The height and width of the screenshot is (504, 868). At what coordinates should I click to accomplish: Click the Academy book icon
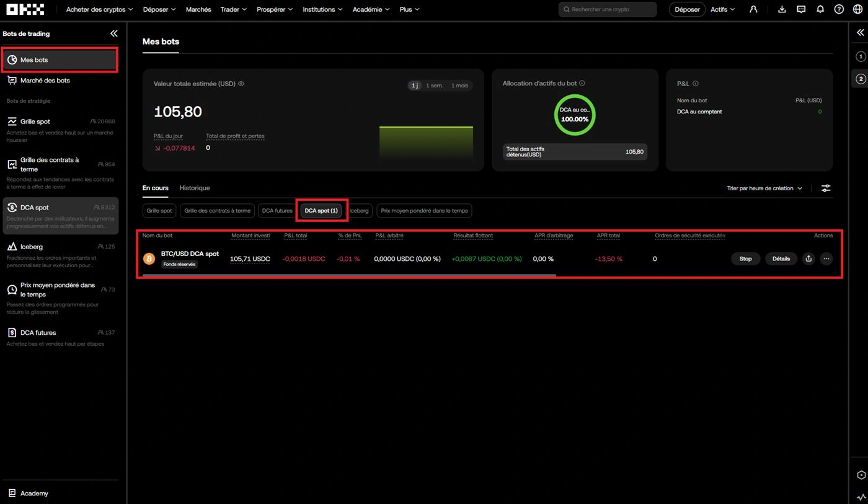pyautogui.click(x=12, y=493)
